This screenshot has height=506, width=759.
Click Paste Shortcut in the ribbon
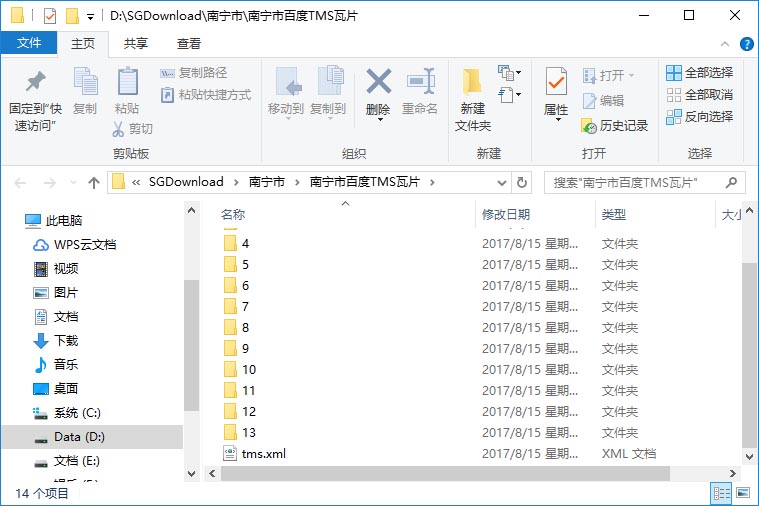click(x=206, y=94)
